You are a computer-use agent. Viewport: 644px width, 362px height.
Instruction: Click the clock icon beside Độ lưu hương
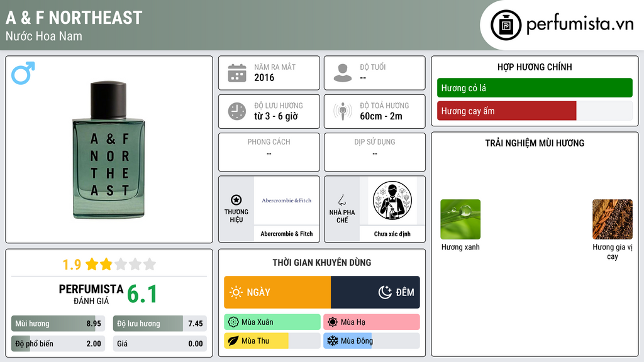237,111
